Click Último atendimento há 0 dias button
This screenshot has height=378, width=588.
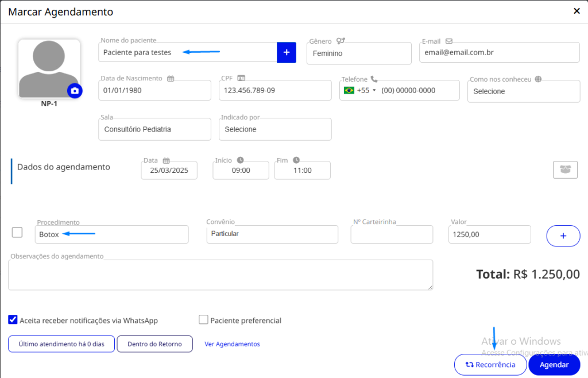pos(61,344)
